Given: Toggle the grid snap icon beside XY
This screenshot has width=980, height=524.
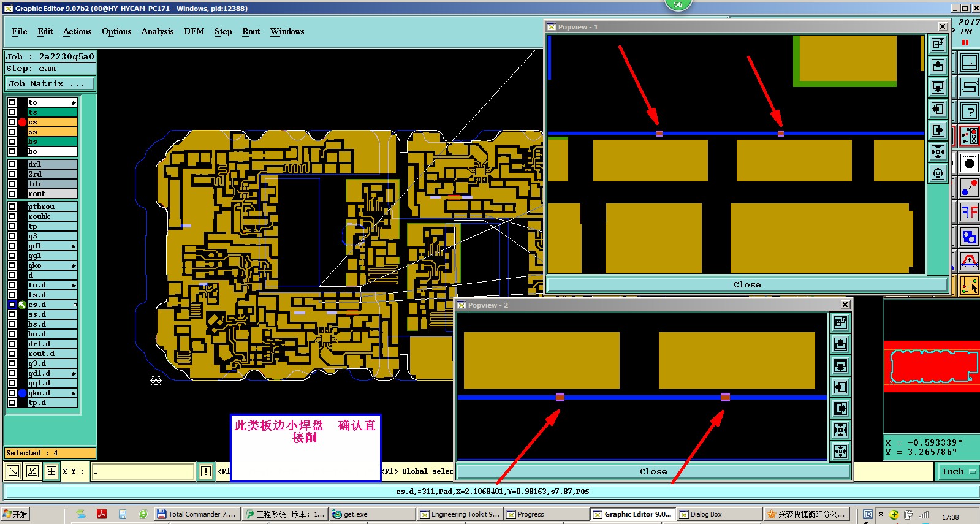Looking at the screenshot, I should coord(52,471).
